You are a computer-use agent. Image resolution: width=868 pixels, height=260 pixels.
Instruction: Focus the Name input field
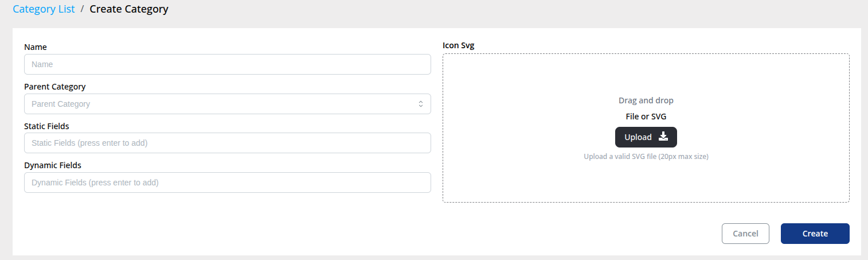click(227, 64)
